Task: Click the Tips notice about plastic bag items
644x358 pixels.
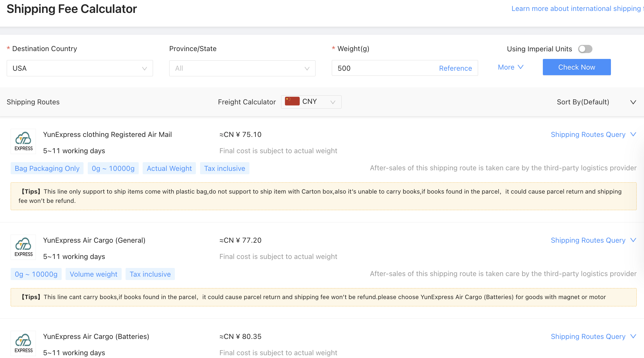Action: pos(324,196)
